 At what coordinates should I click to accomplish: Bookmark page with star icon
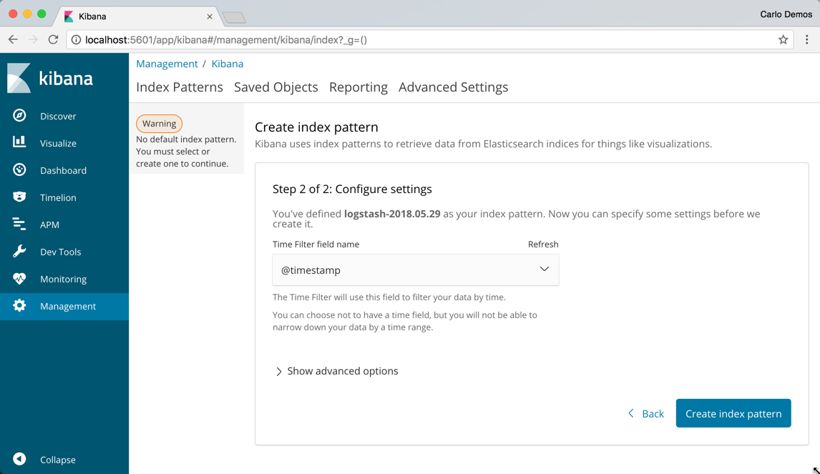point(783,40)
